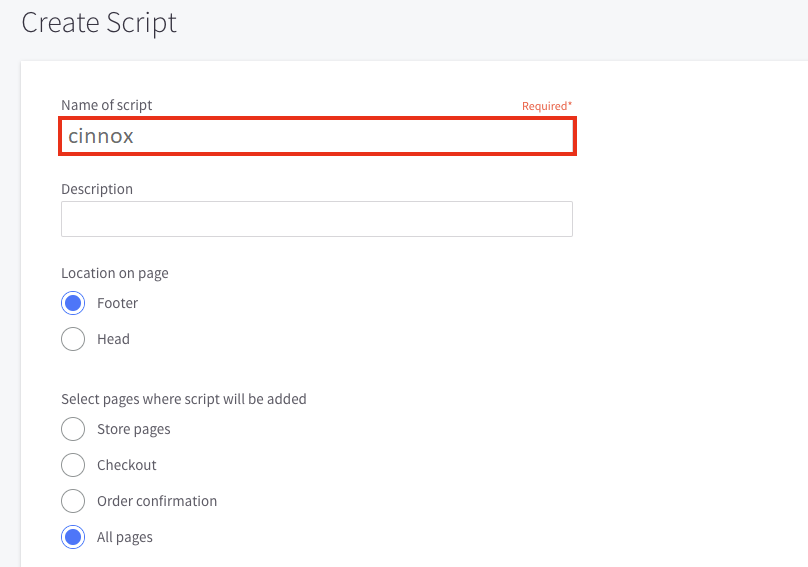Click the red Required* indicator text
808x567 pixels.
point(547,106)
